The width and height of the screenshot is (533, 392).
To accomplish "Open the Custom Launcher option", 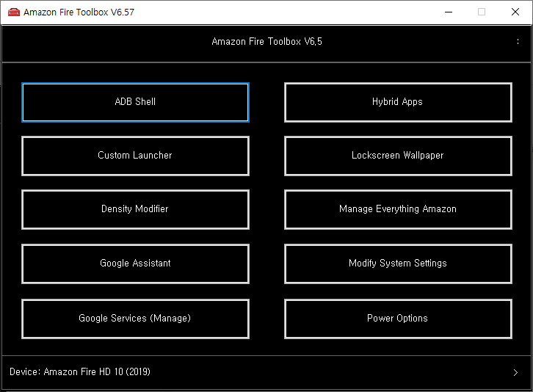I will 135,156.
